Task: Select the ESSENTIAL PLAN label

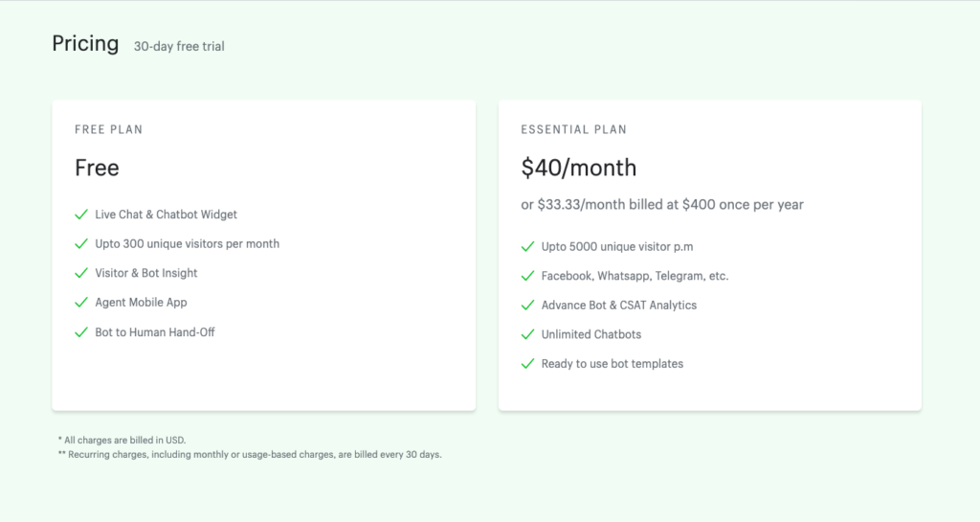Action: pos(574,129)
